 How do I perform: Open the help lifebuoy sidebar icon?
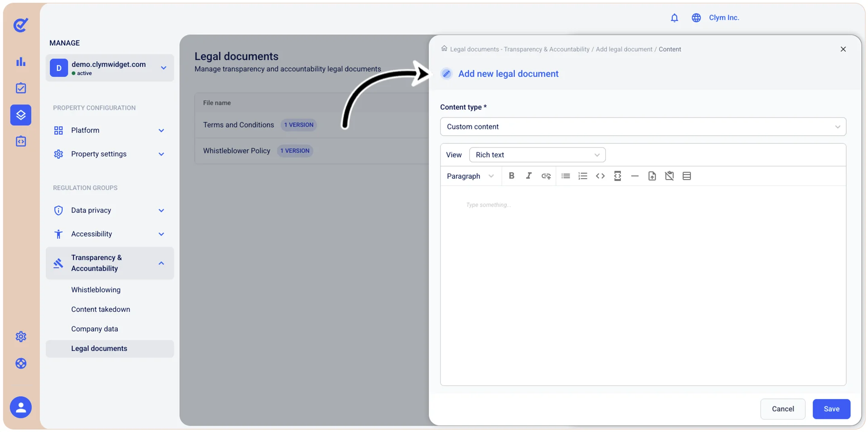coord(21,363)
